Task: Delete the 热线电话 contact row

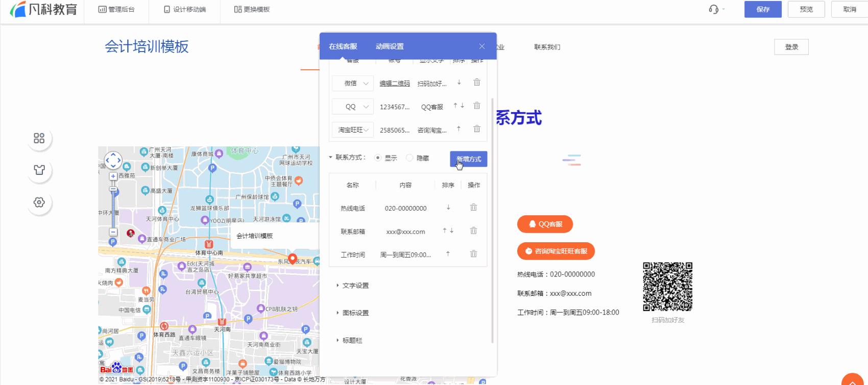Action: pos(474,208)
